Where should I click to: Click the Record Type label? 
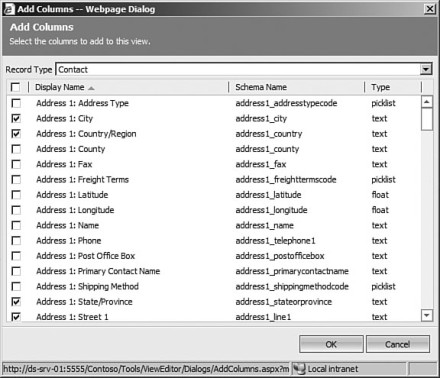tap(29, 70)
